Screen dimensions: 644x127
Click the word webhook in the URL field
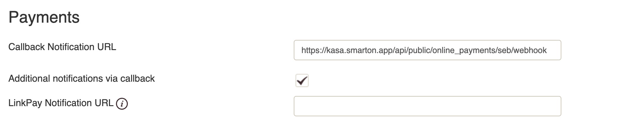(x=530, y=50)
